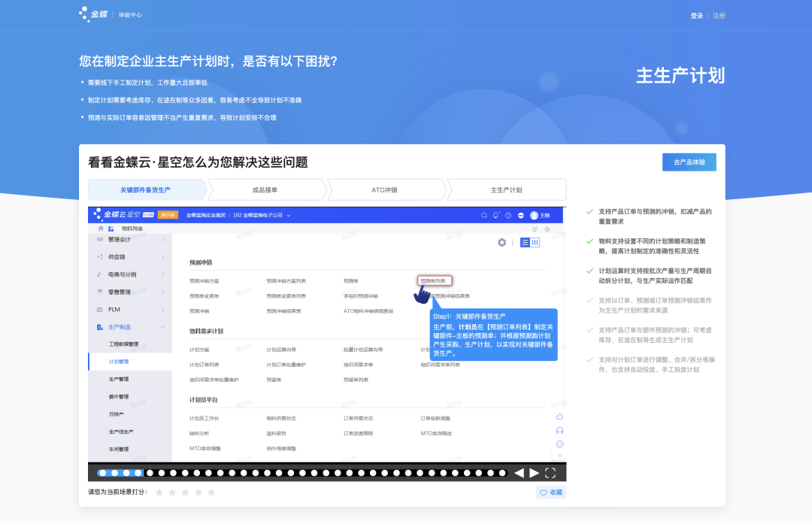The height and width of the screenshot is (521, 812).
Task: Advance to the next step with the right arrow
Action: pyautogui.click(x=535, y=473)
